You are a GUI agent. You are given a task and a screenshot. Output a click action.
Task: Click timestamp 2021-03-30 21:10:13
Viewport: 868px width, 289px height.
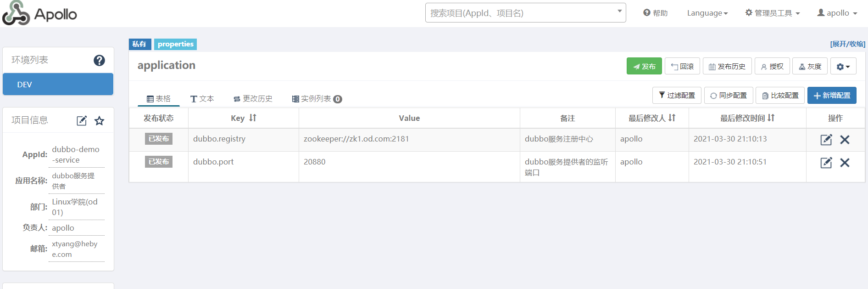pyautogui.click(x=730, y=139)
